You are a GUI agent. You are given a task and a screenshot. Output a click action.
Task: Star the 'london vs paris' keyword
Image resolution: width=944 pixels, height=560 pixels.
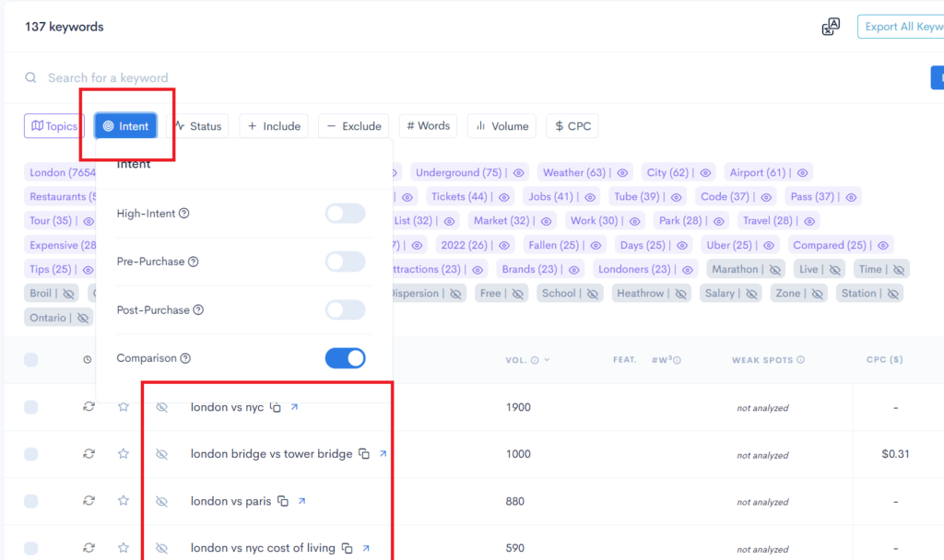point(124,501)
